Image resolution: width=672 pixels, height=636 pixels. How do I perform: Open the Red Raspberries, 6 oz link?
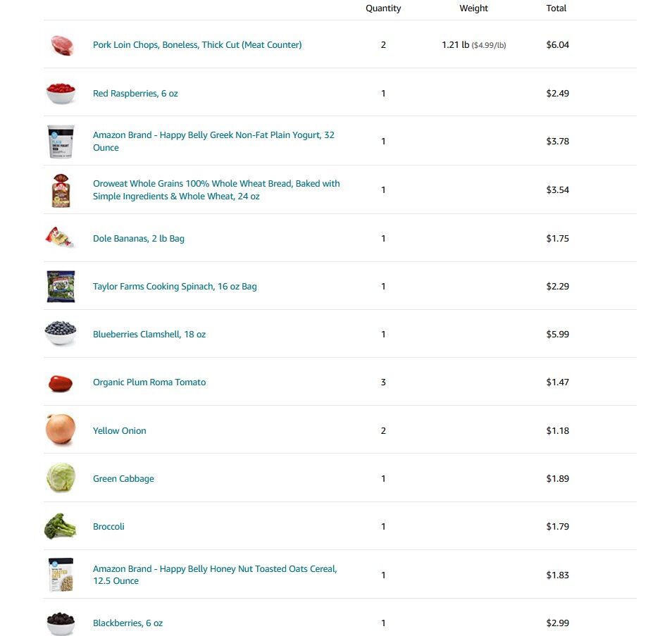click(135, 94)
